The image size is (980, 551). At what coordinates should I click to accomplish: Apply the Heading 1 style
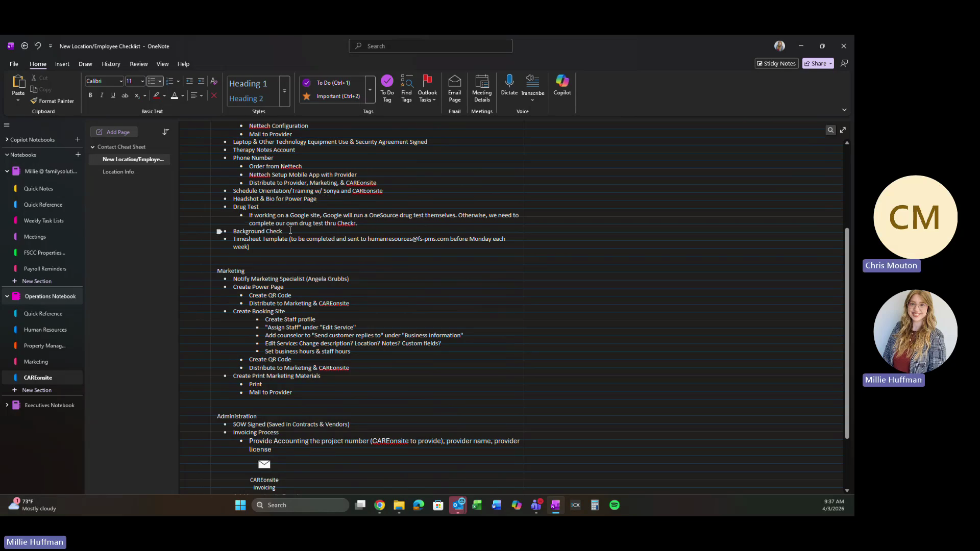tap(248, 84)
